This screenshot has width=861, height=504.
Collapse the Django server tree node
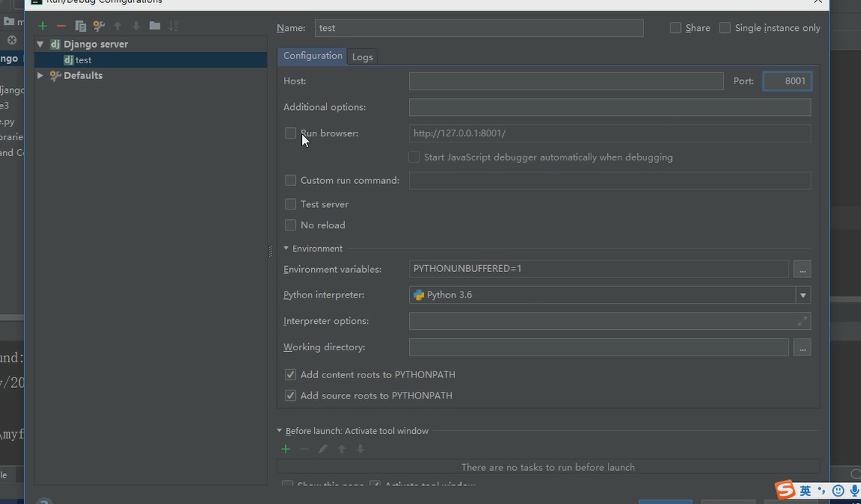click(40, 44)
